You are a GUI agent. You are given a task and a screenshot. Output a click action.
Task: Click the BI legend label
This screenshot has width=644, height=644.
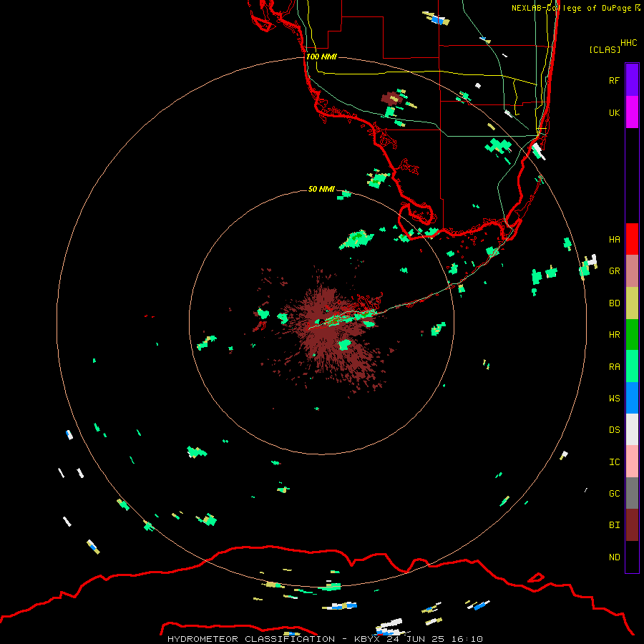[614, 525]
